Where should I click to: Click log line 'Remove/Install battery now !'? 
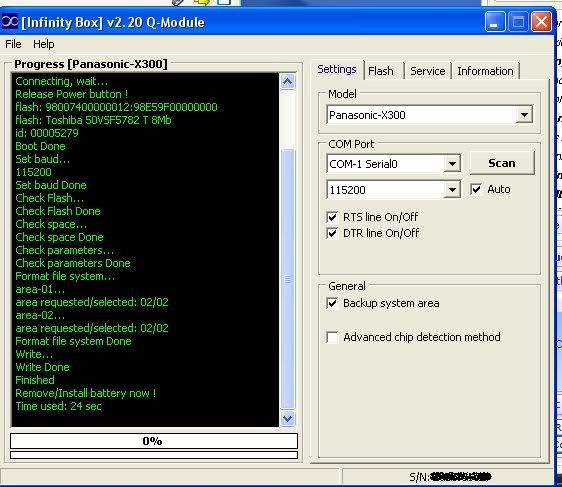86,393
